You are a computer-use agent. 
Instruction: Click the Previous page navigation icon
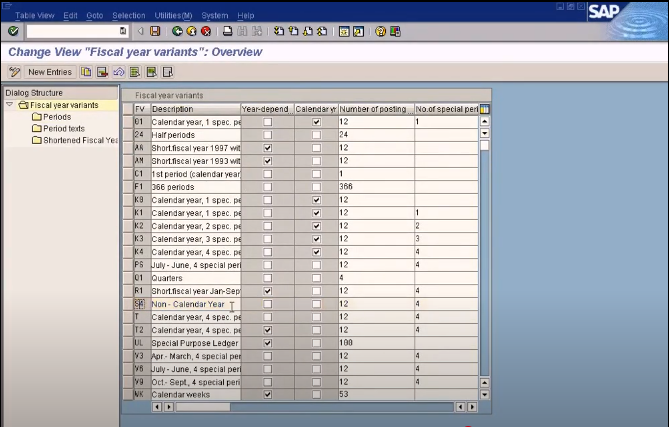tap(293, 31)
